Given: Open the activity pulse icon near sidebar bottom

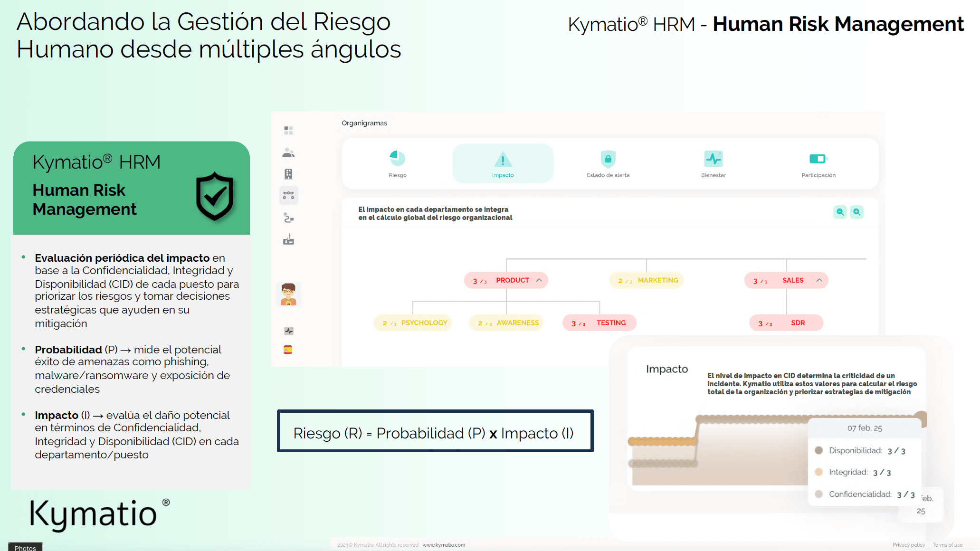Looking at the screenshot, I should click(288, 330).
